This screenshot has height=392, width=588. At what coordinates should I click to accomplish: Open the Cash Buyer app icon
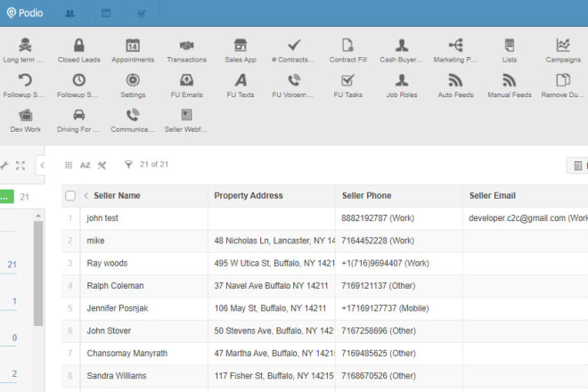[402, 50]
